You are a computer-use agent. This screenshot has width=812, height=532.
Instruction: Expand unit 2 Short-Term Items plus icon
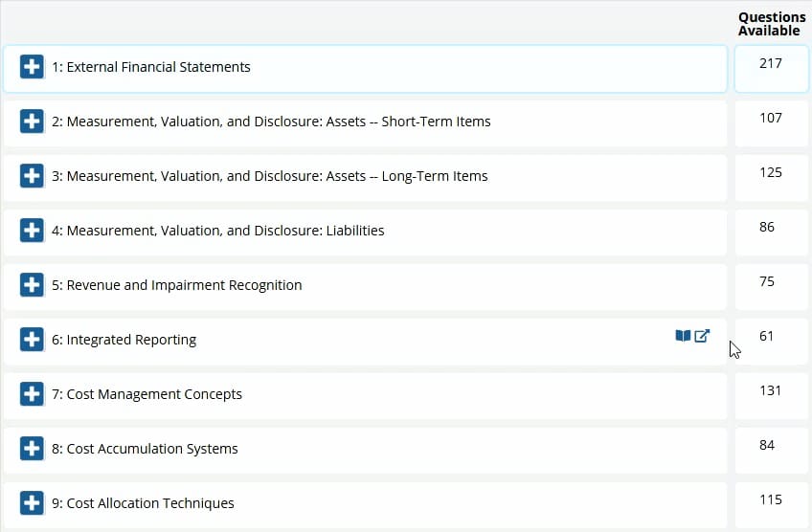(32, 122)
